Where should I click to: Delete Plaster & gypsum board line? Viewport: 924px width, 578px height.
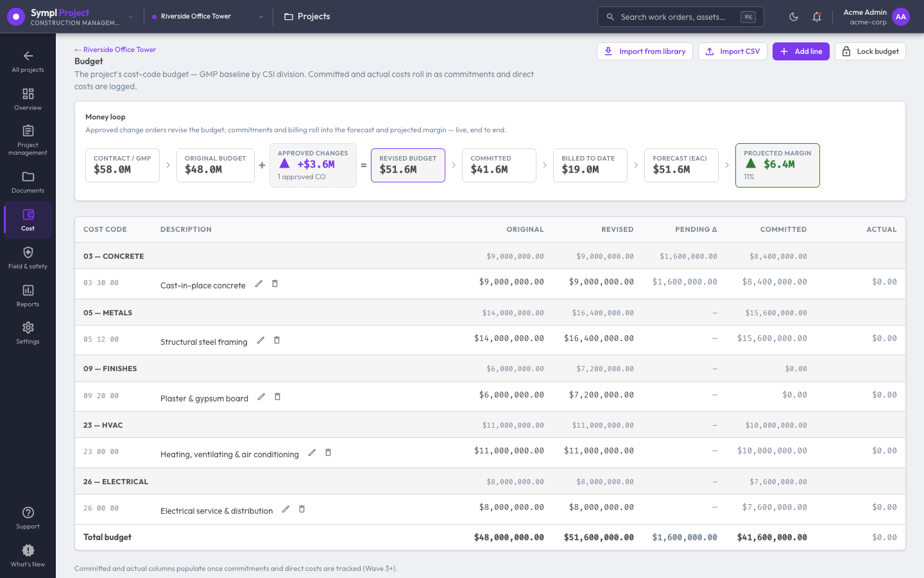[277, 397]
